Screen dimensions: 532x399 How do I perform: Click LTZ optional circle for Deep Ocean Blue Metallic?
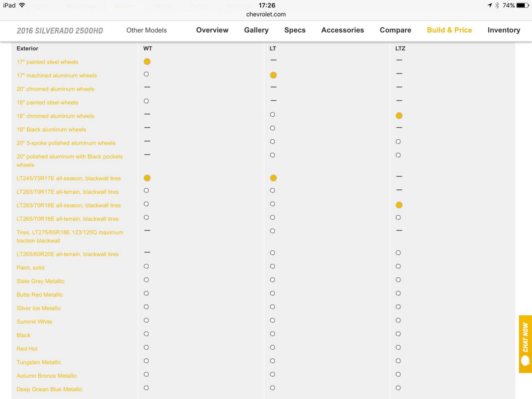398,388
